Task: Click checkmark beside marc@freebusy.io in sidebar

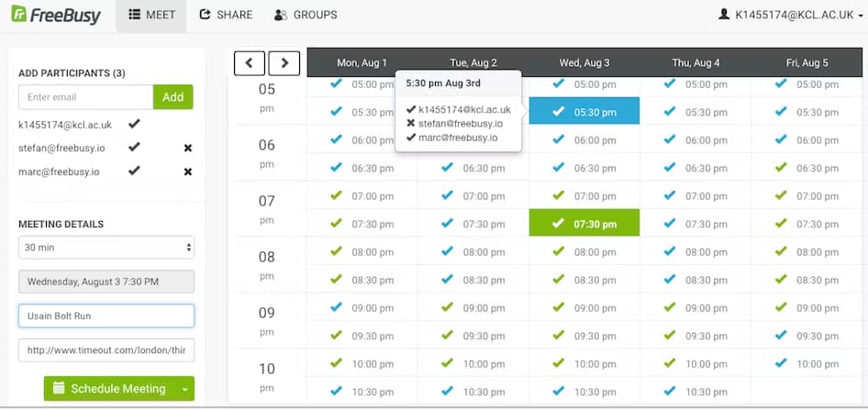Action: [x=134, y=171]
